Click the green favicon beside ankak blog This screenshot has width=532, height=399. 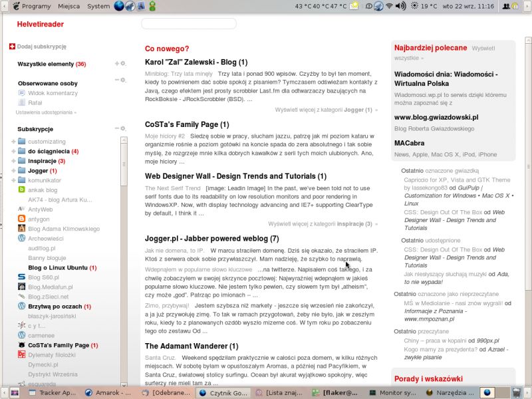point(22,190)
